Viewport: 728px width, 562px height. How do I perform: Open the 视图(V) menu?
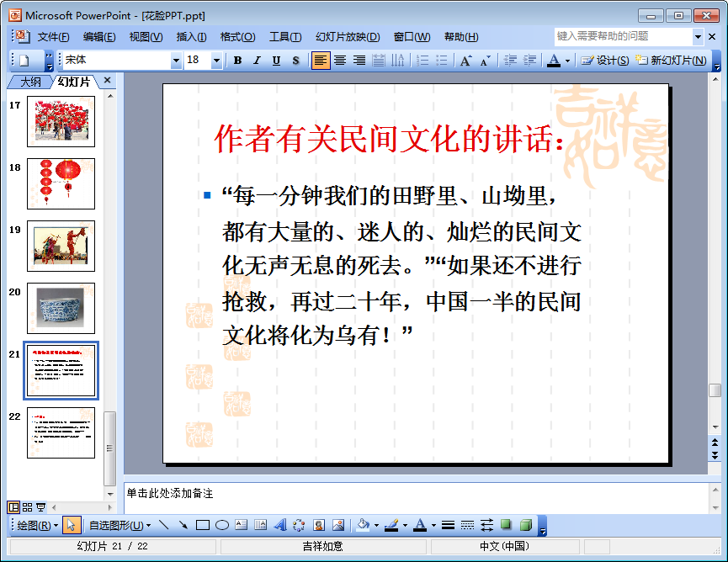coord(146,37)
